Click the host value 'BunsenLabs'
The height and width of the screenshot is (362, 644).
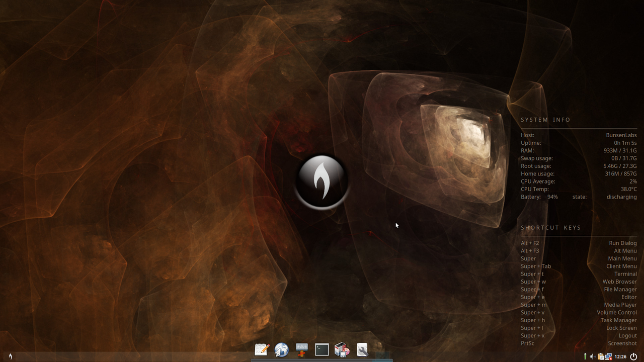pos(621,135)
